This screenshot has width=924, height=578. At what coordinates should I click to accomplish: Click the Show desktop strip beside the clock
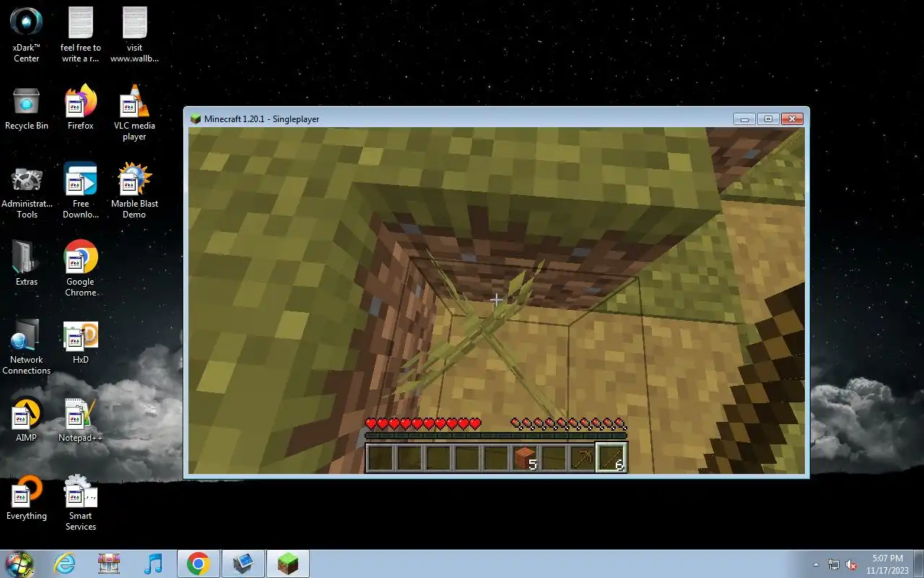(x=919, y=564)
